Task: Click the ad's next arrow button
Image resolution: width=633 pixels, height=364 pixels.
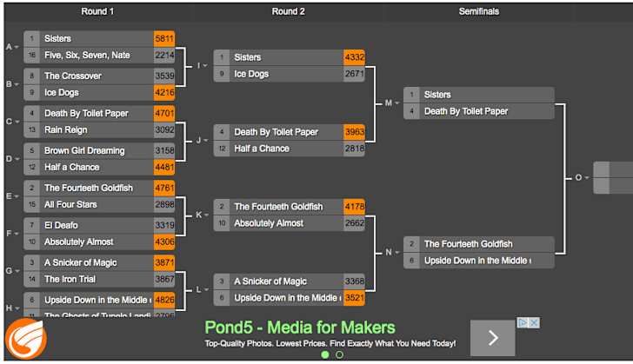Action: pyautogui.click(x=493, y=337)
